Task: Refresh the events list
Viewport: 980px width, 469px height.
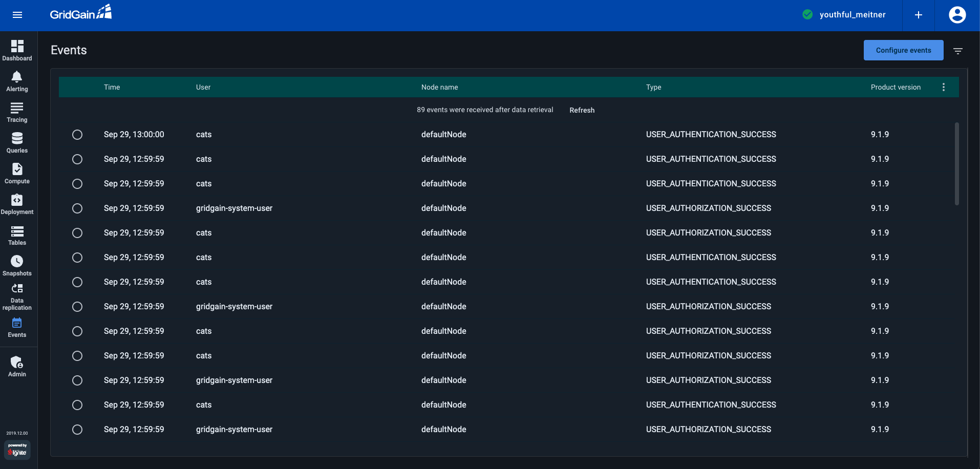Action: (582, 110)
